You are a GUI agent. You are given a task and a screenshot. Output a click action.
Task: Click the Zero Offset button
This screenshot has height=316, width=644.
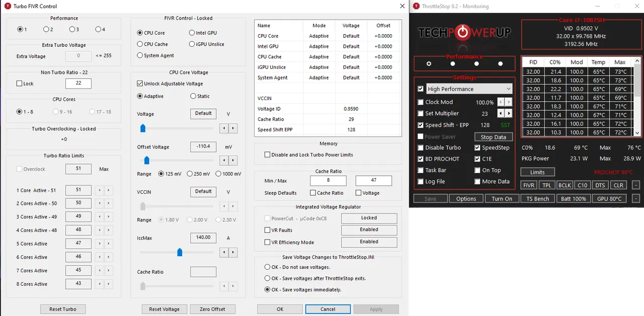click(212, 309)
